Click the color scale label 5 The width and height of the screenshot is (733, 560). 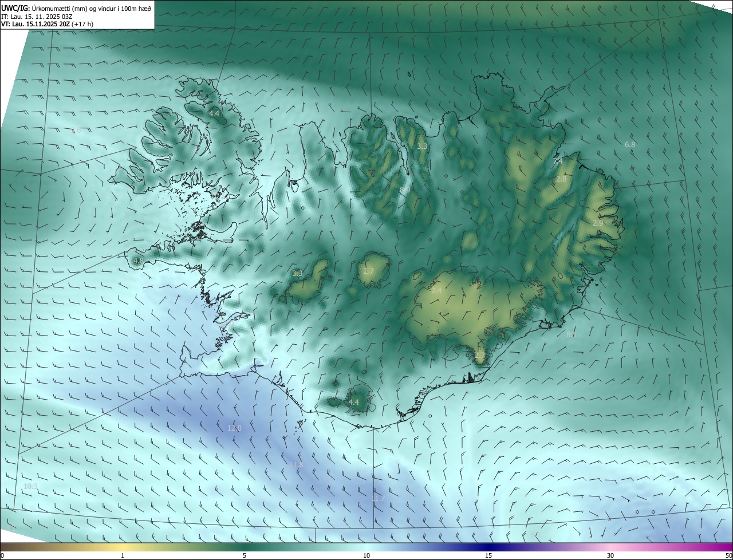245,555
